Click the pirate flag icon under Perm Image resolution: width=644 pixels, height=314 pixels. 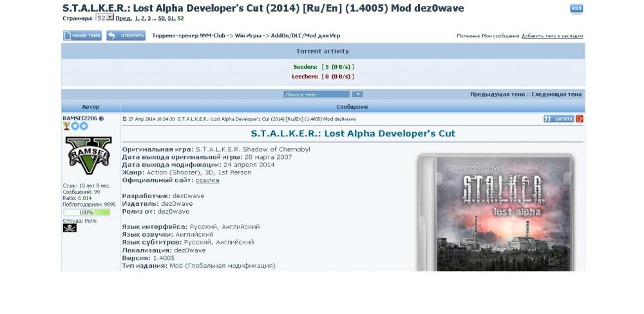(x=70, y=228)
